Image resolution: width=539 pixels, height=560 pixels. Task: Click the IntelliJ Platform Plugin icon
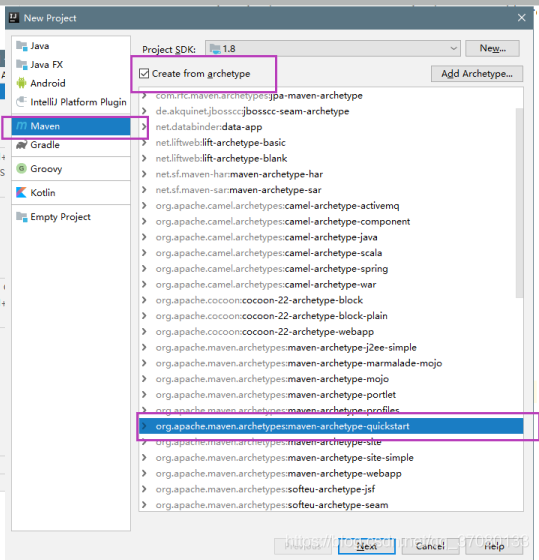click(x=22, y=102)
